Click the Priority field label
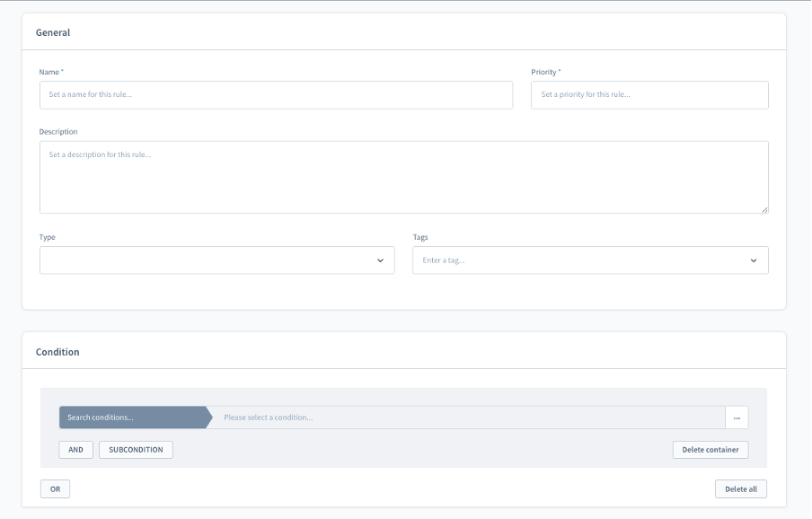Screen dimensions: 812x519 (x=543, y=72)
